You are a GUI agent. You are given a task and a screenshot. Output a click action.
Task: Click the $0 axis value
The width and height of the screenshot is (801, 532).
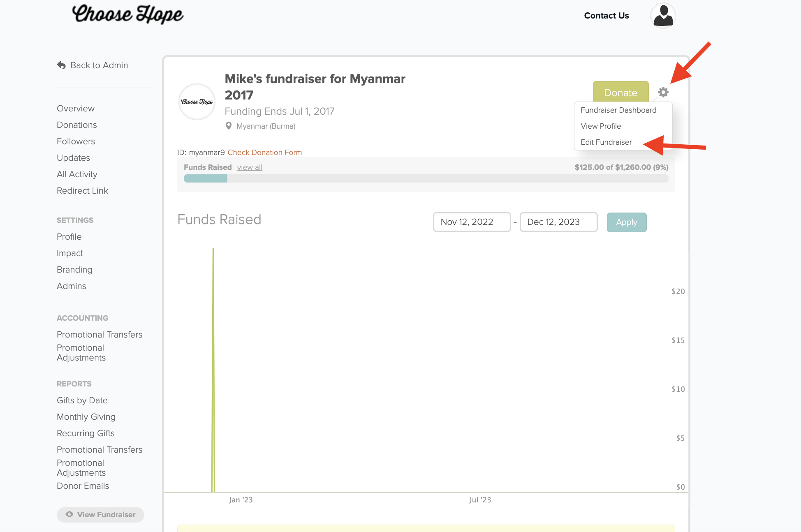pyautogui.click(x=681, y=487)
